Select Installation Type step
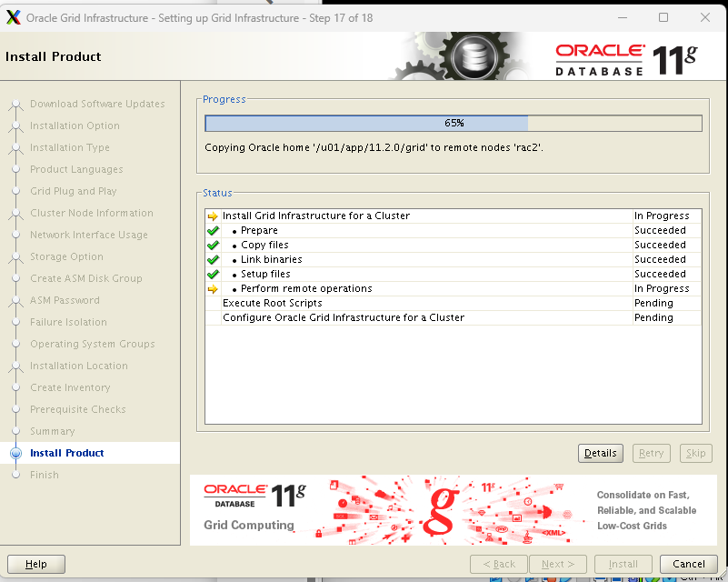 [x=70, y=147]
